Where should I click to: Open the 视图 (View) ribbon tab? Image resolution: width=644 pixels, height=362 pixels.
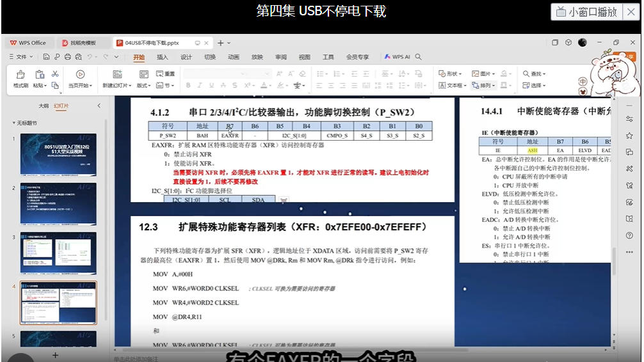304,57
